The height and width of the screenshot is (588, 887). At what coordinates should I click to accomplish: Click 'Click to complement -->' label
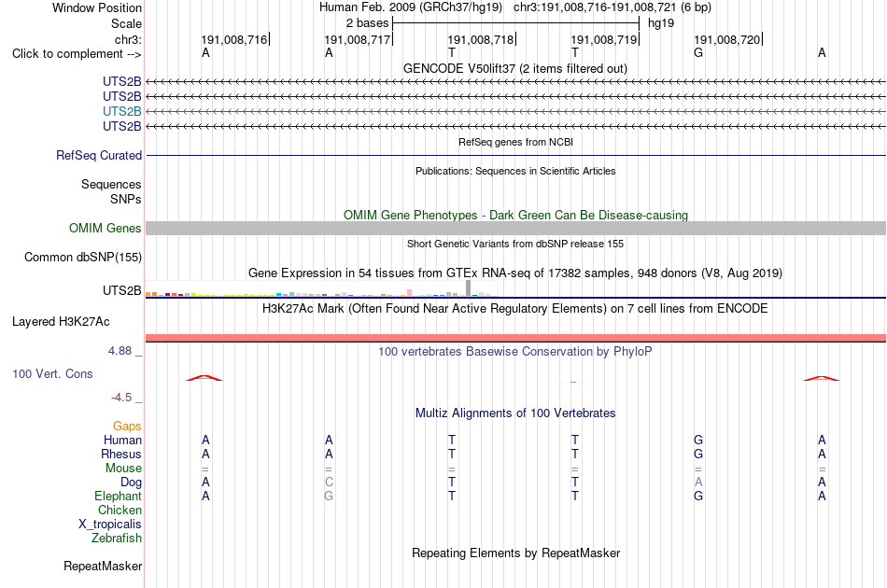point(77,54)
